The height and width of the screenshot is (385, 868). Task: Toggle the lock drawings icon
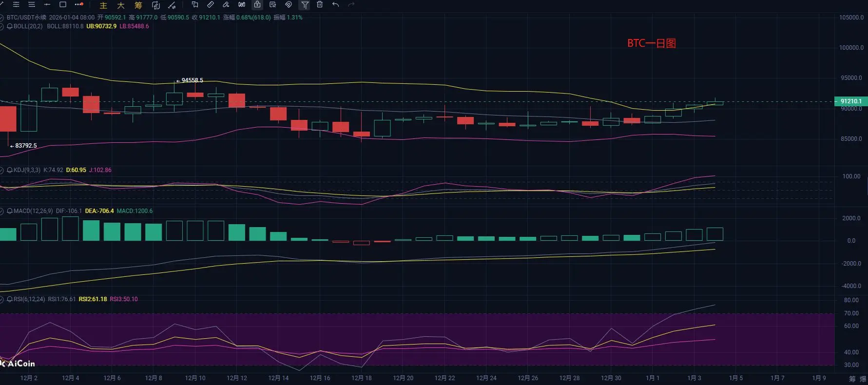257,4
